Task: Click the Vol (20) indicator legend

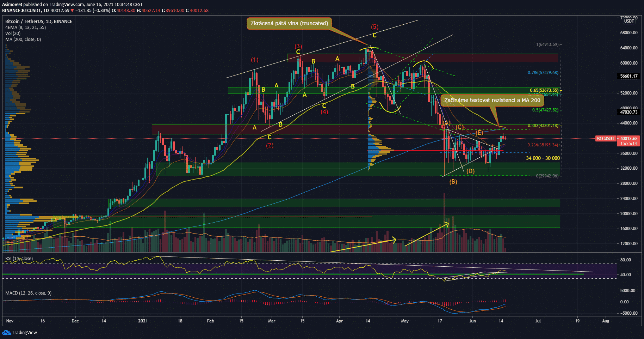Action: point(13,33)
